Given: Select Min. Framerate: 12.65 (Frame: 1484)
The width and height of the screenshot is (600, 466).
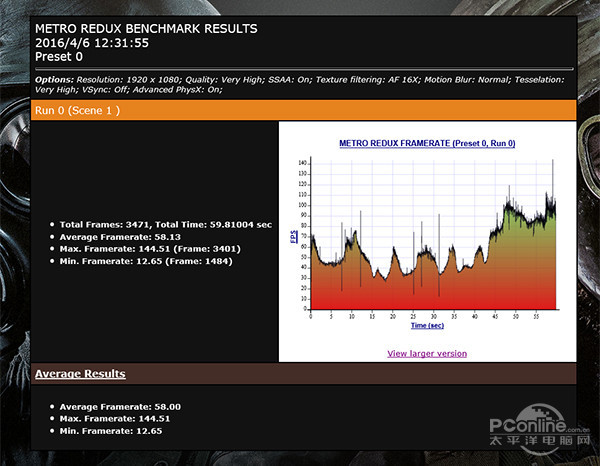Looking at the screenshot, I should [146, 261].
